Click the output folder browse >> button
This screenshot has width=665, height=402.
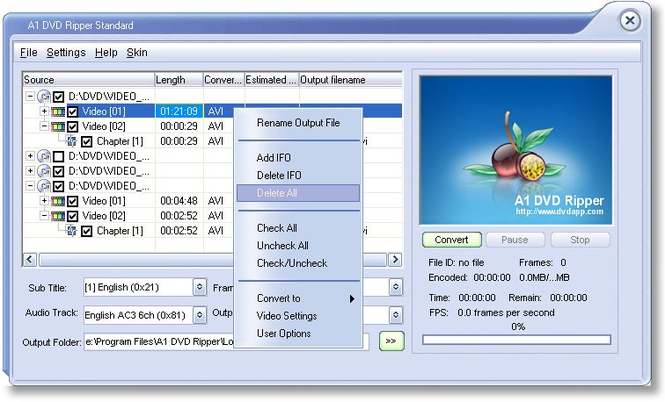click(x=391, y=341)
